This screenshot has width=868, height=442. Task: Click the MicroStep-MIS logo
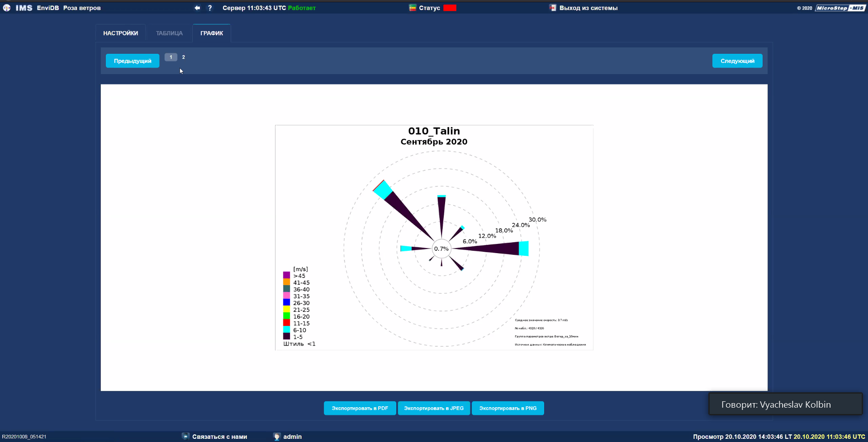[x=840, y=8]
